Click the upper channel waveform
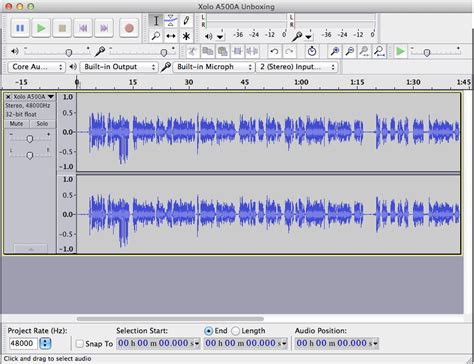 pyautogui.click(x=268, y=132)
